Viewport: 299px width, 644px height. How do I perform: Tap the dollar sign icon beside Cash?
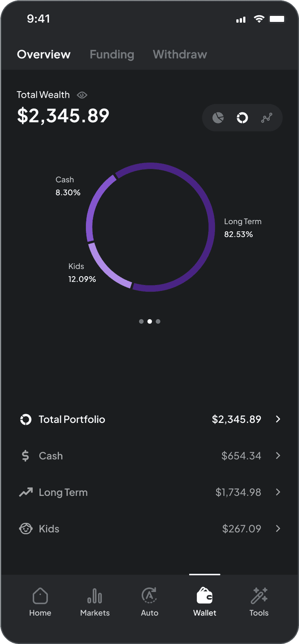25,456
